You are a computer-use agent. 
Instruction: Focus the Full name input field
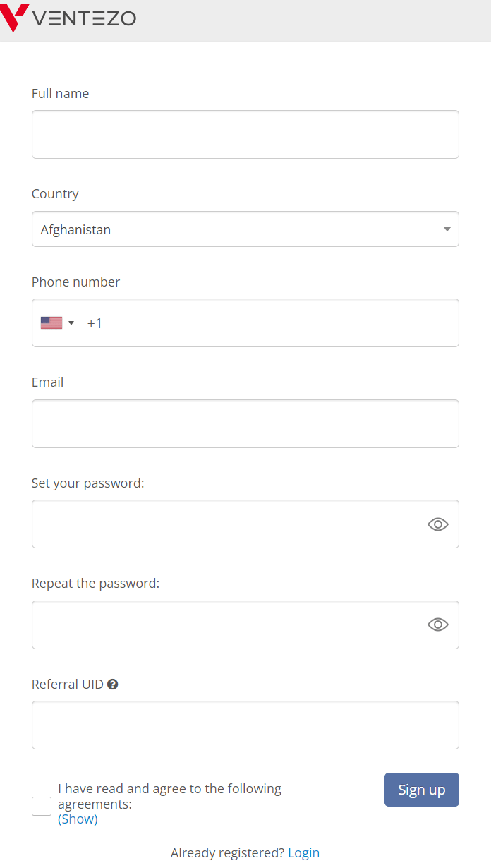click(245, 134)
